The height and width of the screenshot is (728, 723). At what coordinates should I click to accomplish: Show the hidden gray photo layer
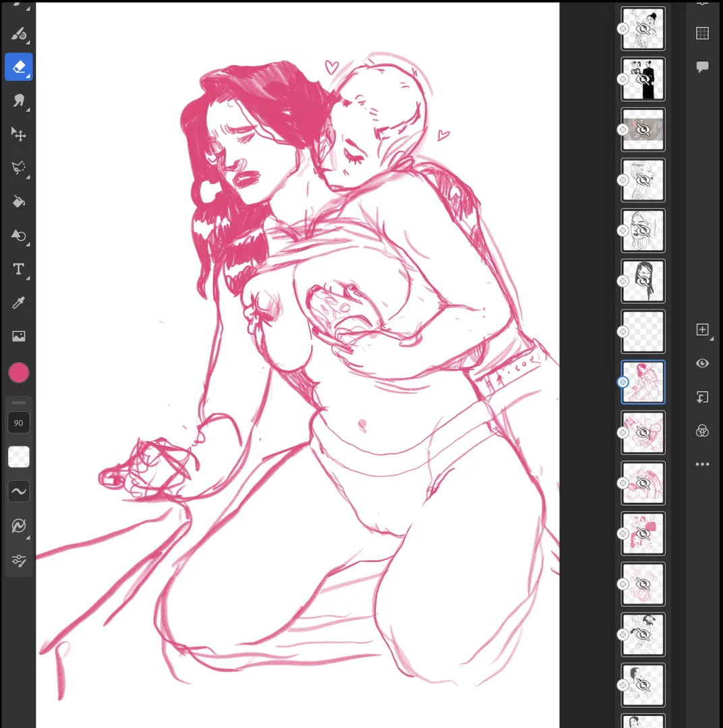click(643, 129)
